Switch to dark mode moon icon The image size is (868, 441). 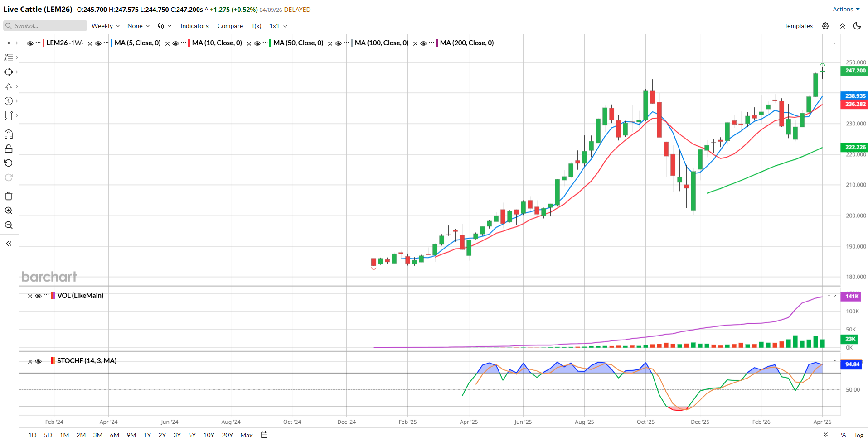[x=857, y=26]
